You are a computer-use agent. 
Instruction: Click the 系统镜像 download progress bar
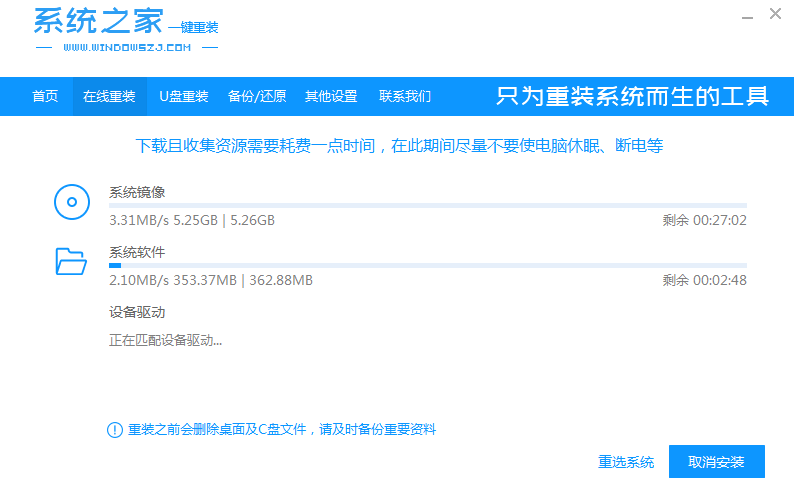click(x=427, y=206)
